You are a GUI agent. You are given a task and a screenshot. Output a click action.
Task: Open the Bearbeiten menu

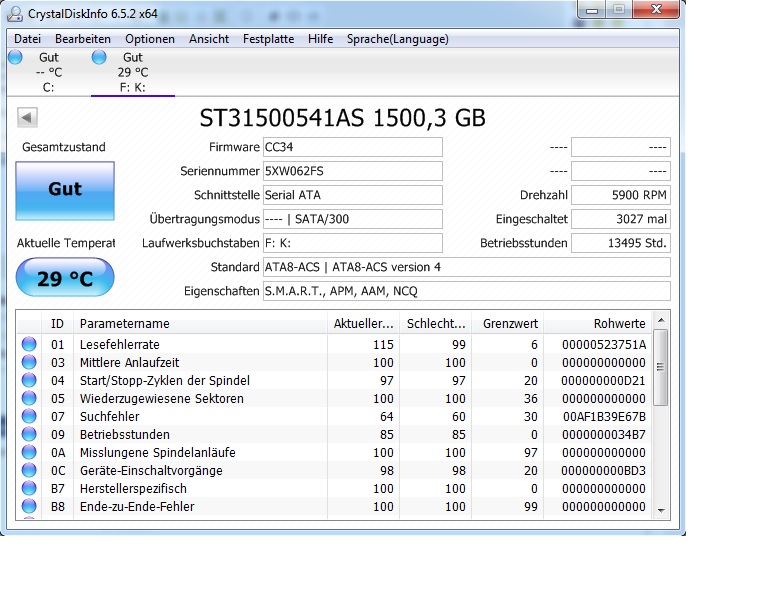point(83,39)
